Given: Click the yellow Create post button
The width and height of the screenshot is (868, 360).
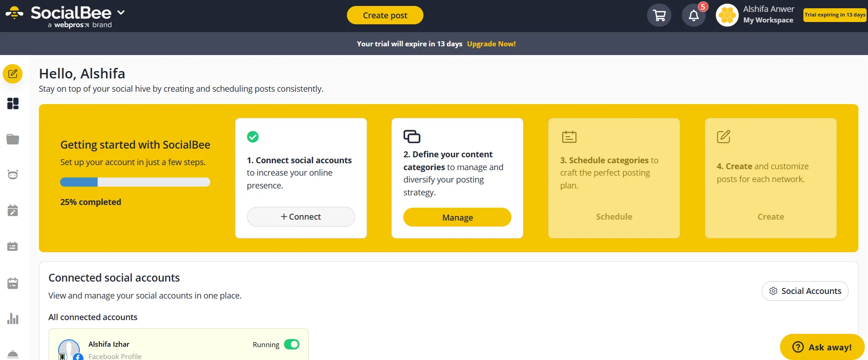Looking at the screenshot, I should coord(385,15).
